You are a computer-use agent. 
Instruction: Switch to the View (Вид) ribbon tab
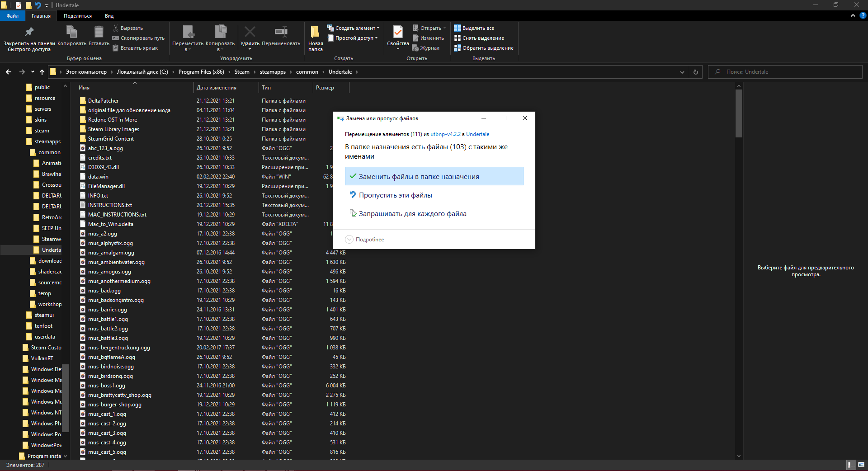pyautogui.click(x=109, y=16)
